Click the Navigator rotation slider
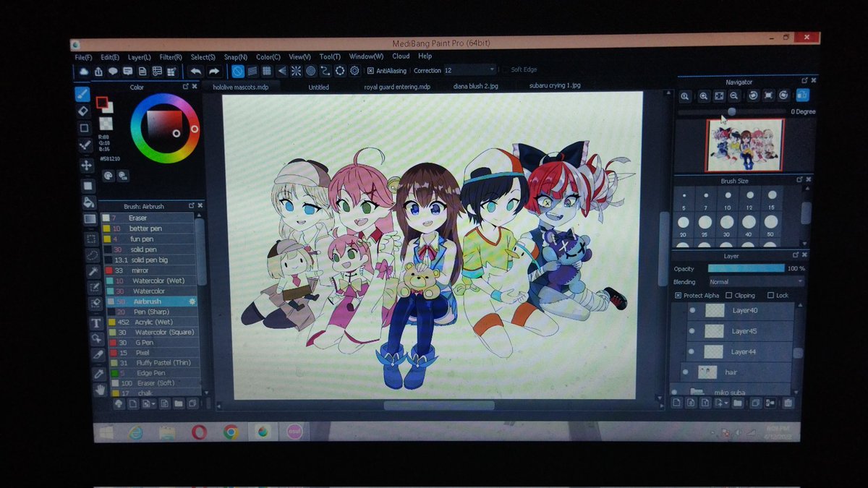The height and width of the screenshot is (488, 868). [x=732, y=111]
